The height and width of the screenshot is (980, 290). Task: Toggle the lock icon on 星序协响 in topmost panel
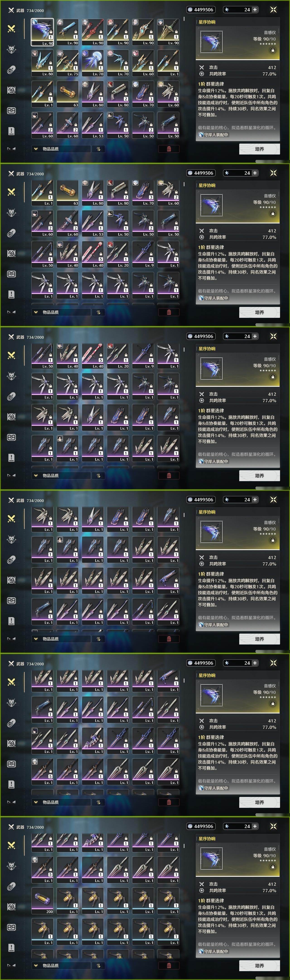point(273,50)
